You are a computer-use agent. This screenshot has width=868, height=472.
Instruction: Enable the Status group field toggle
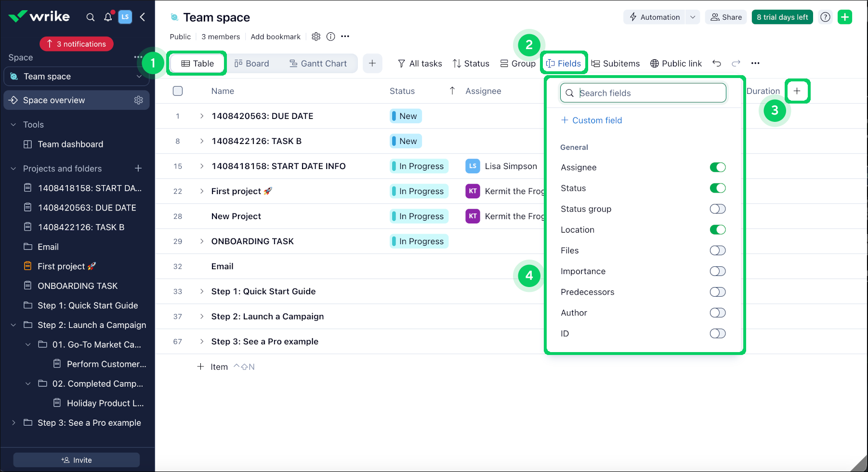[717, 209]
